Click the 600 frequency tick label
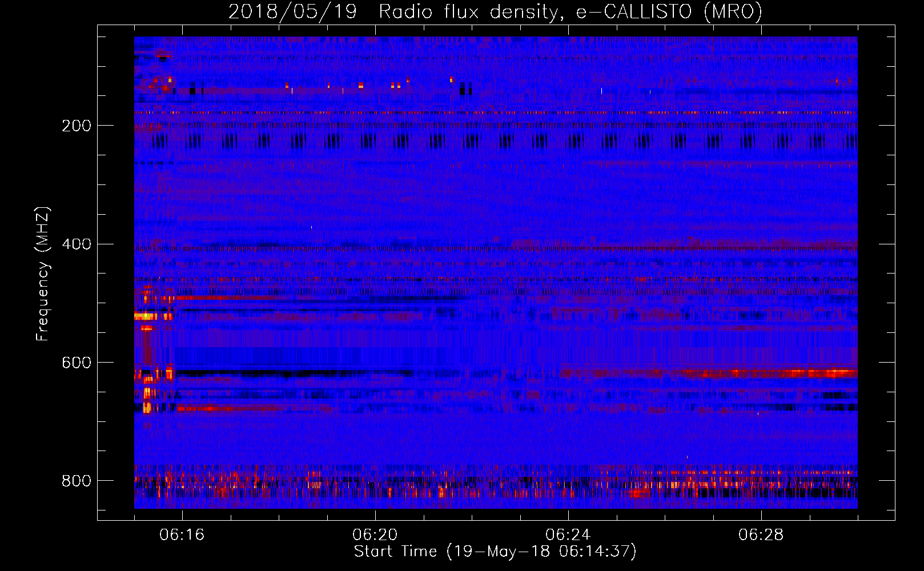Viewport: 924px width, 571px height. point(77,363)
